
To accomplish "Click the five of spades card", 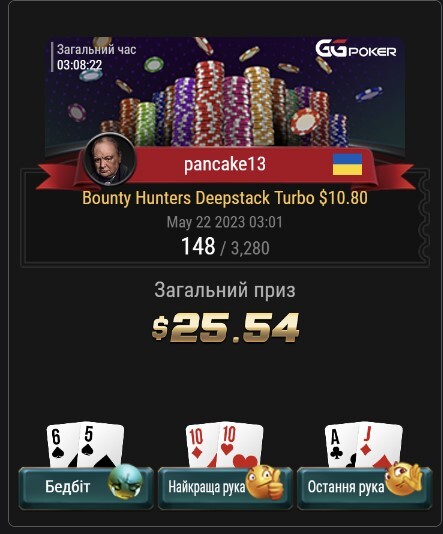I will 101,445.
